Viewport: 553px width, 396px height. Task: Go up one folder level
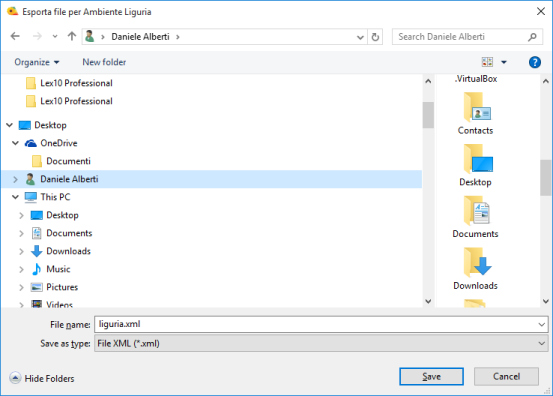pyautogui.click(x=72, y=36)
